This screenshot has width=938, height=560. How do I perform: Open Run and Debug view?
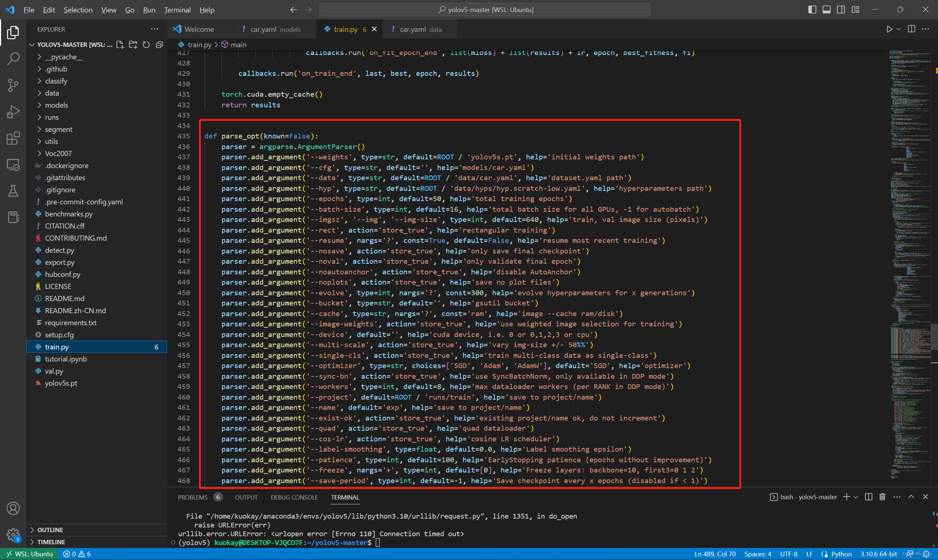13,112
